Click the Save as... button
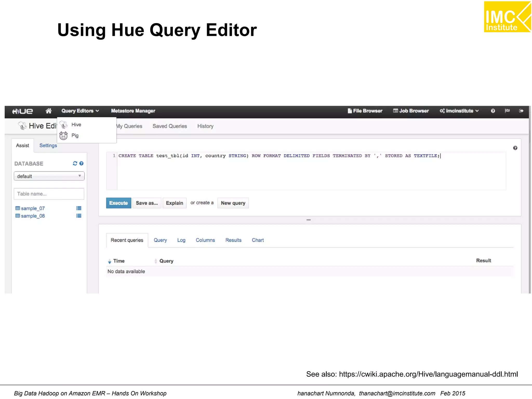 pyautogui.click(x=147, y=203)
